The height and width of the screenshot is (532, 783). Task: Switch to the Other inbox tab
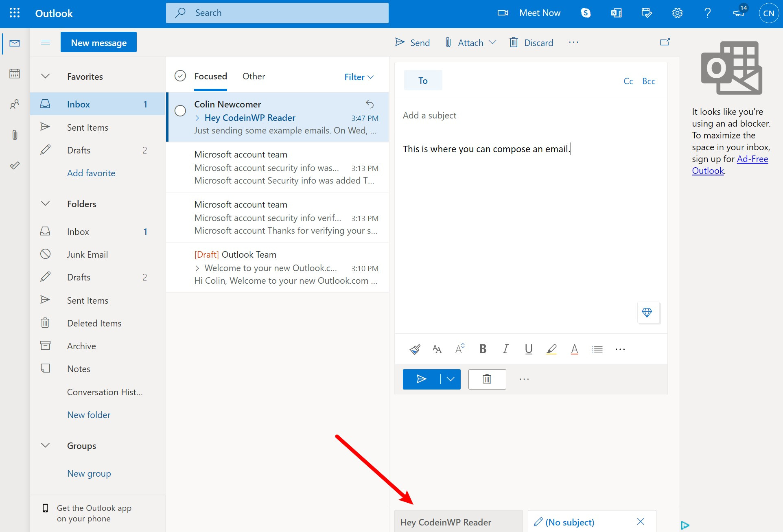click(254, 76)
